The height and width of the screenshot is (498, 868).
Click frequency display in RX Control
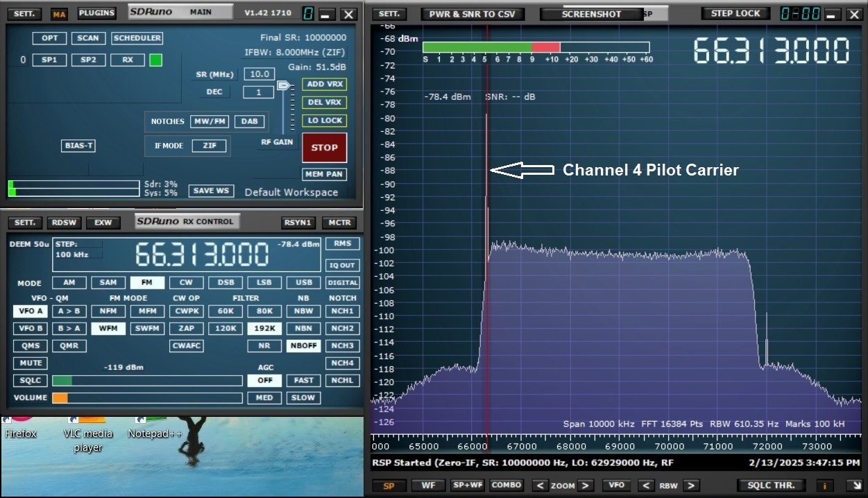pyautogui.click(x=202, y=255)
